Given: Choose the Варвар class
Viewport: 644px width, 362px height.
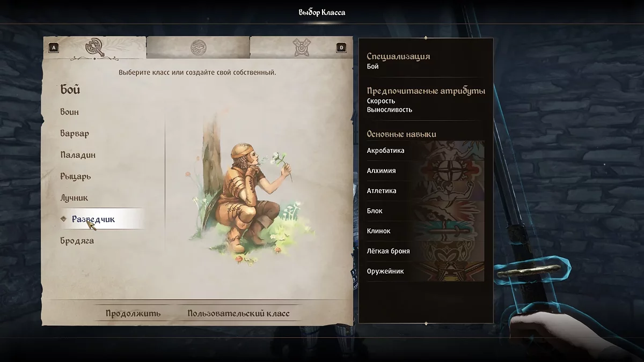Looking at the screenshot, I should coord(75,134).
